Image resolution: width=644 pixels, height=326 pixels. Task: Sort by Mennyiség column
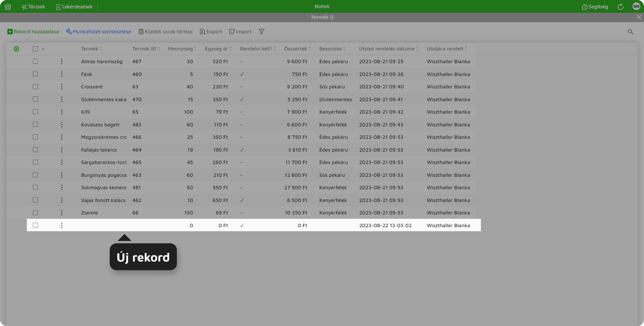182,49
